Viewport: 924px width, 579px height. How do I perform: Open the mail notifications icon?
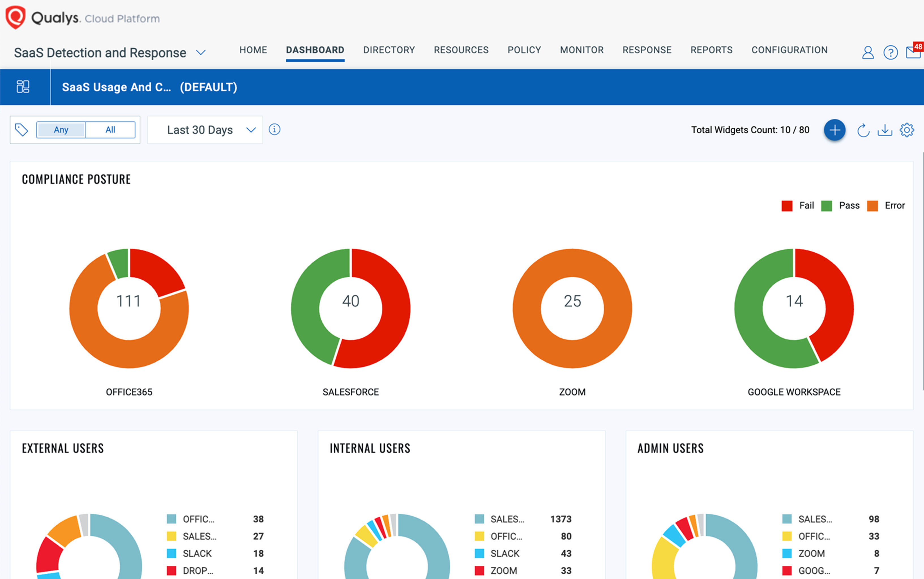913,52
